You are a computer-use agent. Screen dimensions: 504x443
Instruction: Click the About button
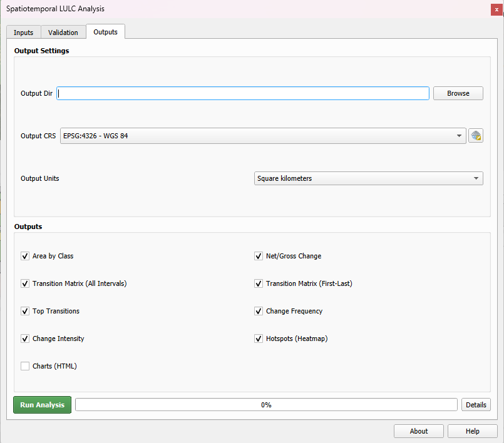tap(418, 430)
